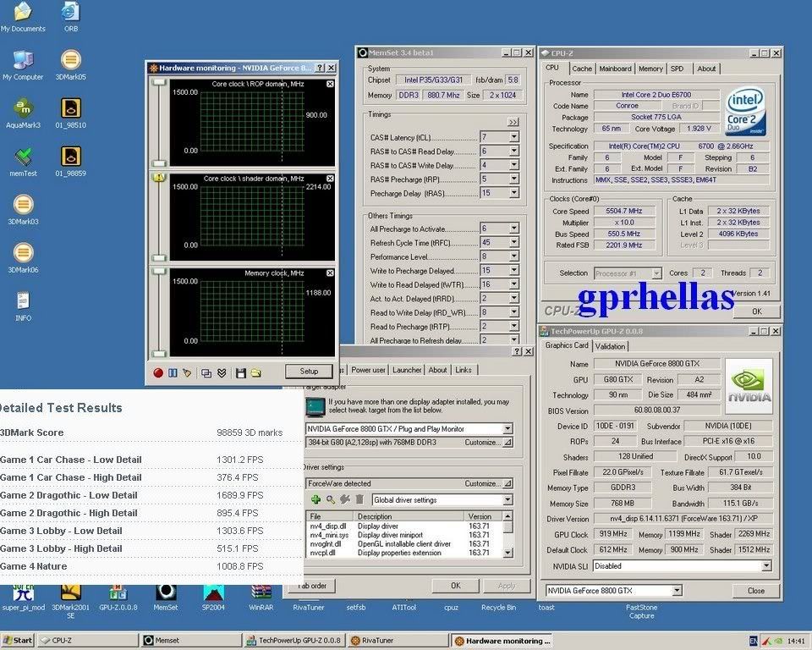Screen dimensions: 812x650
Task: Open the Launcher tab in RivaTuner
Action: coord(407,370)
